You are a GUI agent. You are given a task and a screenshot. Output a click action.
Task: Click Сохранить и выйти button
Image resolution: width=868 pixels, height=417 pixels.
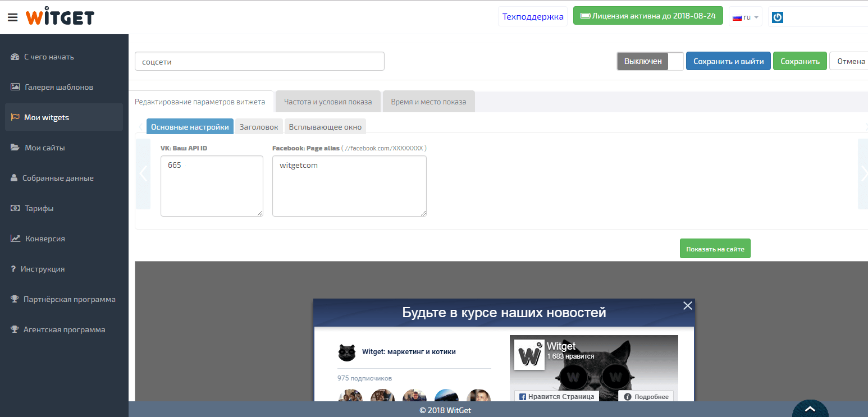[728, 61]
